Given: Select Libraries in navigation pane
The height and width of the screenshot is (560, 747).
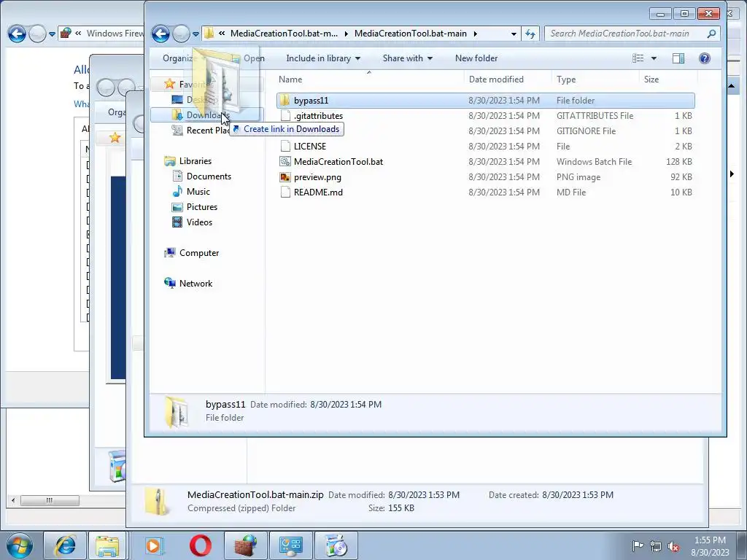Looking at the screenshot, I should point(195,161).
